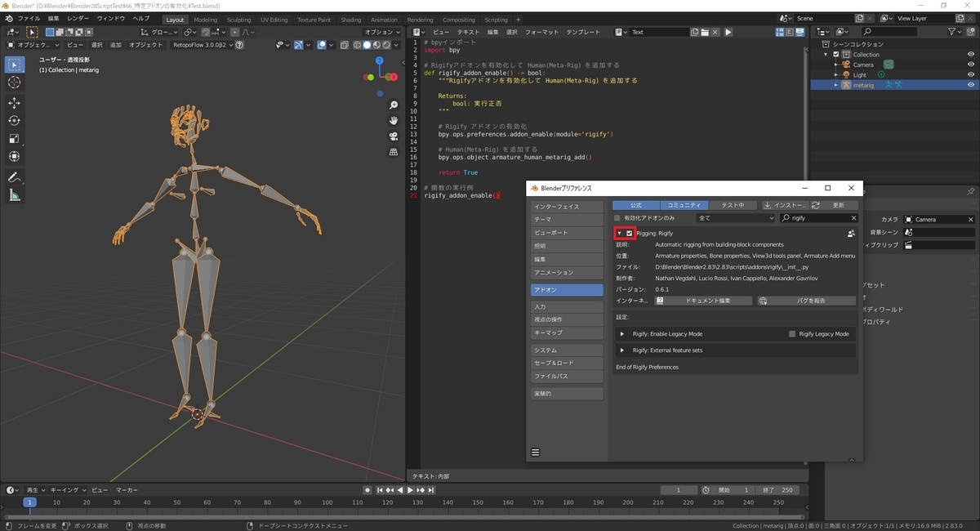
Task: Toggle perspective/orthographic grid icon in viewport
Action: point(394,151)
